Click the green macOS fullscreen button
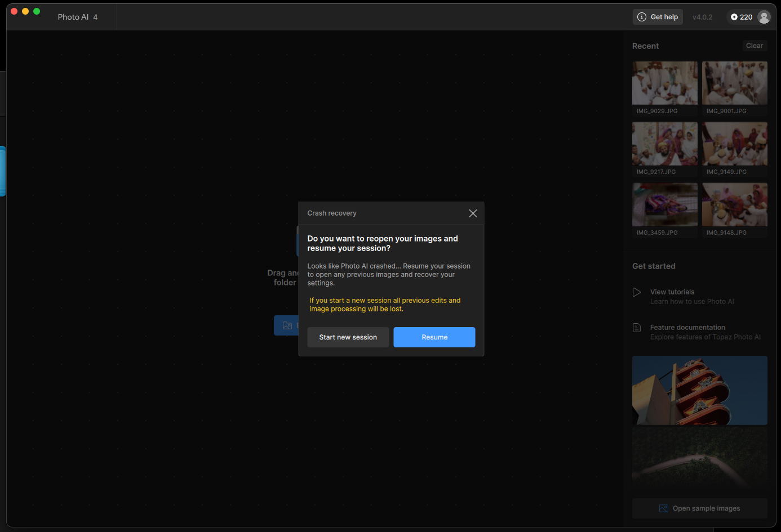Viewport: 781px width, 532px height. click(37, 11)
